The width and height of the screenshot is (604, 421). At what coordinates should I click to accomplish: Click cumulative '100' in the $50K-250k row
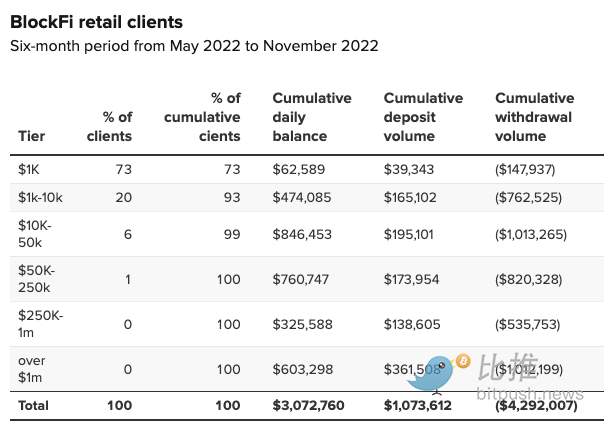tap(229, 280)
